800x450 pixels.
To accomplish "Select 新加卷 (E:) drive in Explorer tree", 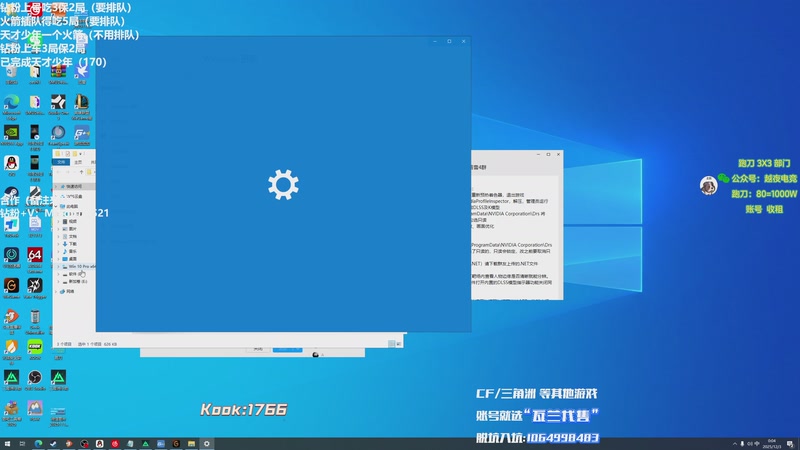I will (x=75, y=281).
